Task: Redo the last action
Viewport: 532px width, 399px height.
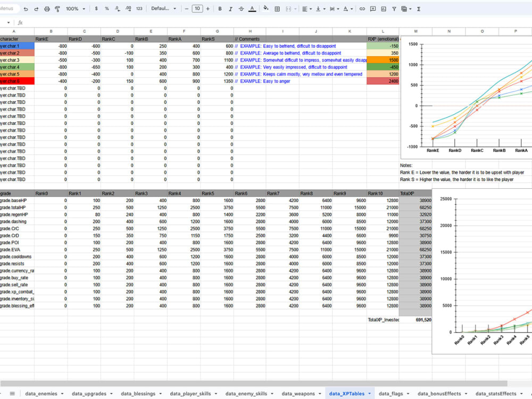Action: (x=36, y=9)
